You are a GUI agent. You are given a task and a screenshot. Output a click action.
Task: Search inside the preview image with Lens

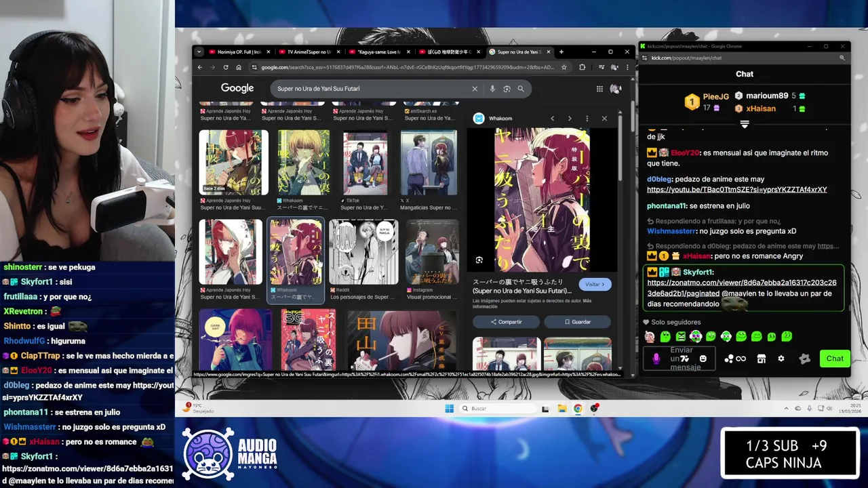[x=479, y=260]
